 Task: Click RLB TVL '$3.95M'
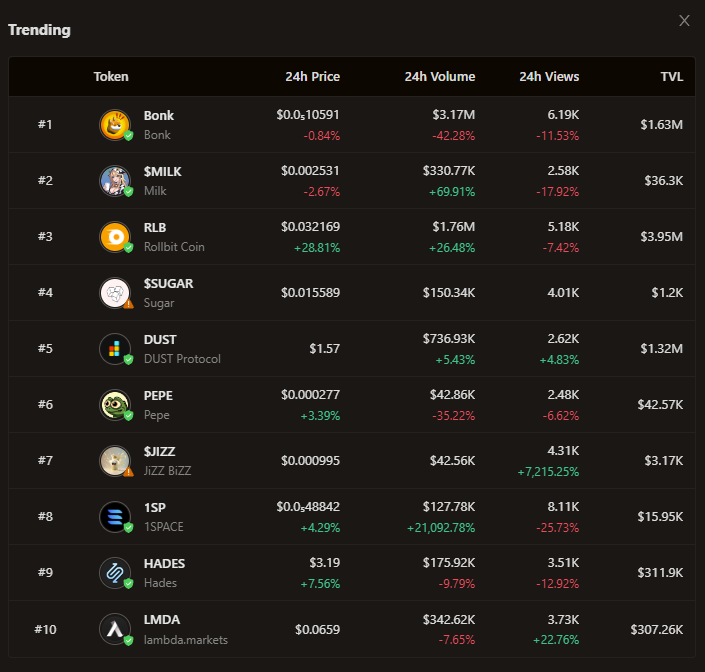coord(662,236)
